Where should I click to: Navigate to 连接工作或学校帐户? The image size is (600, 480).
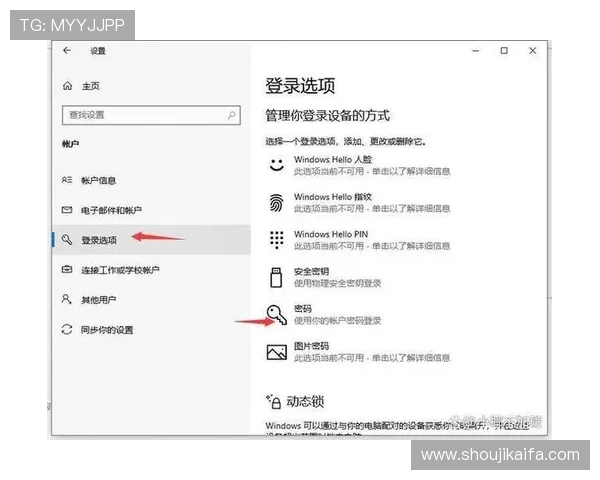point(120,270)
